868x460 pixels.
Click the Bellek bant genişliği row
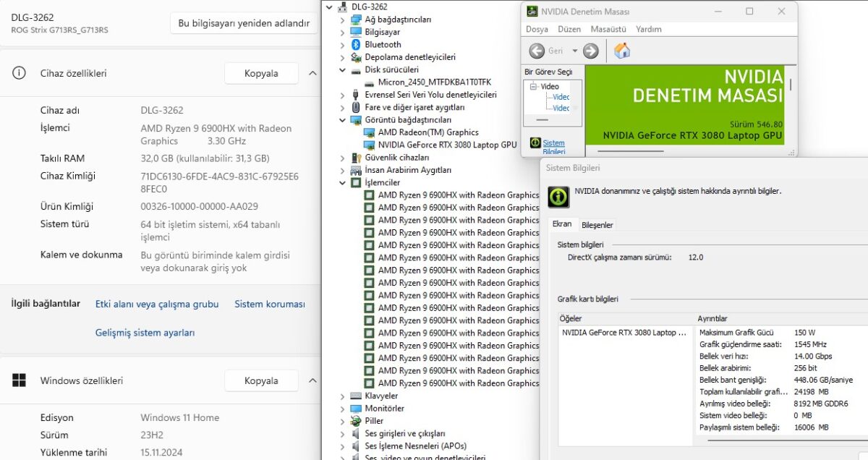click(x=781, y=380)
